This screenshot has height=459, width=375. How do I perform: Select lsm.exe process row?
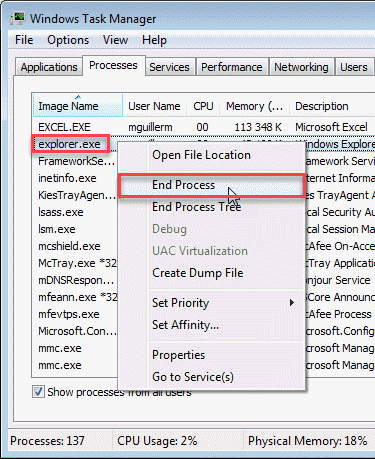click(x=57, y=229)
